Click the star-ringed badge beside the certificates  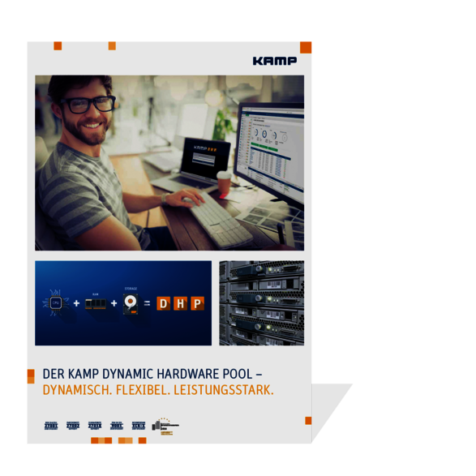(x=165, y=426)
